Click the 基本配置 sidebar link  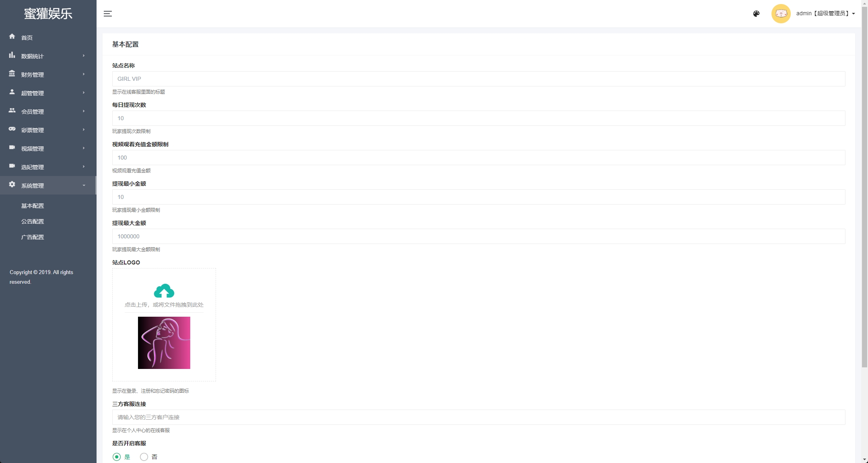[x=32, y=205]
